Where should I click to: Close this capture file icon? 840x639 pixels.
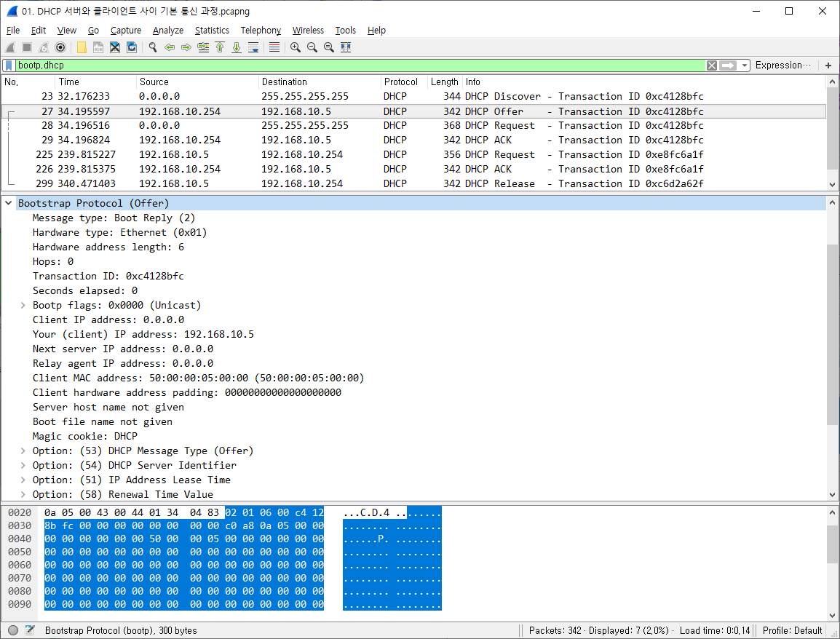(114, 48)
